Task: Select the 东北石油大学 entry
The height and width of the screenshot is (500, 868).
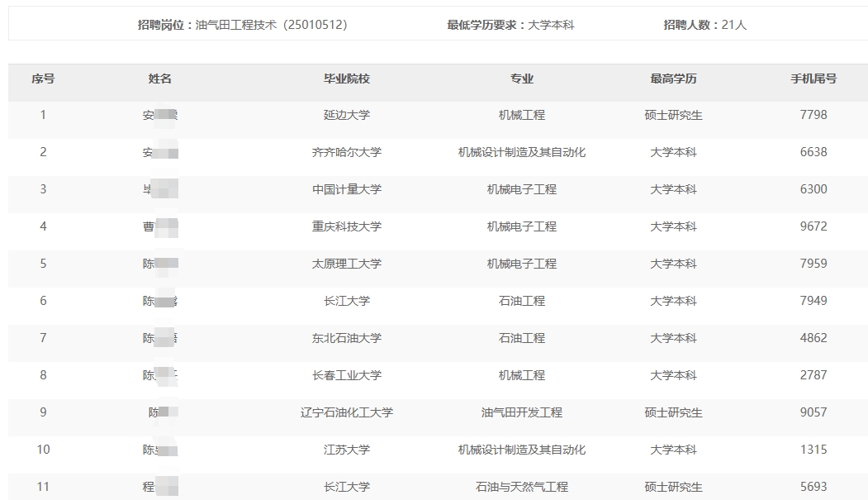Action: pyautogui.click(x=347, y=338)
